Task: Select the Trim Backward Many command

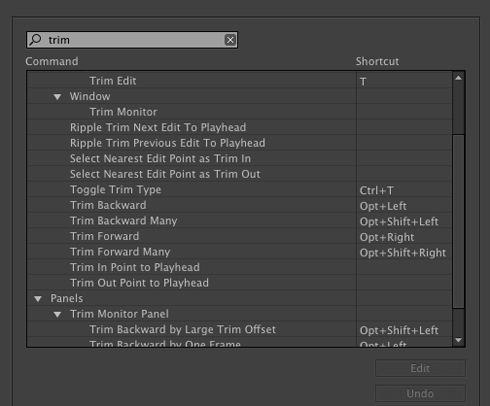Action: tap(124, 221)
